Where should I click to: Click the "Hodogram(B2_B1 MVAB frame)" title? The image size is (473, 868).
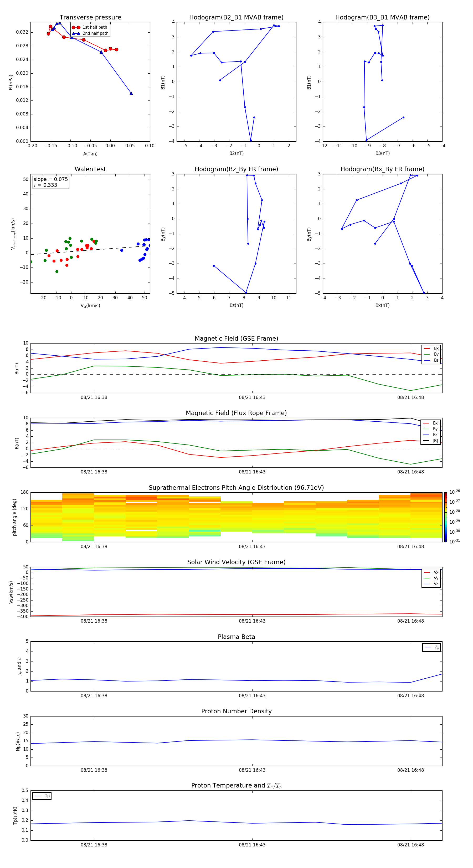236,18
